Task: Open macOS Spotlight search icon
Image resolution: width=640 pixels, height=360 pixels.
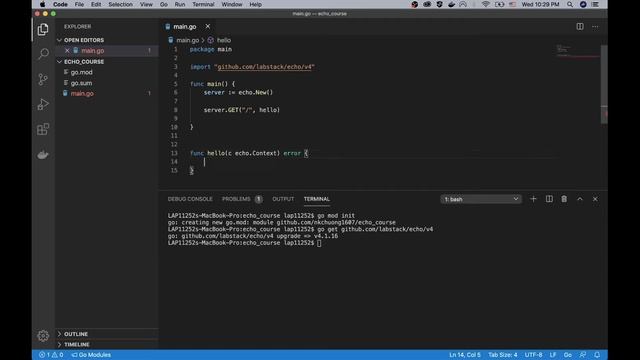Action: [570, 4]
